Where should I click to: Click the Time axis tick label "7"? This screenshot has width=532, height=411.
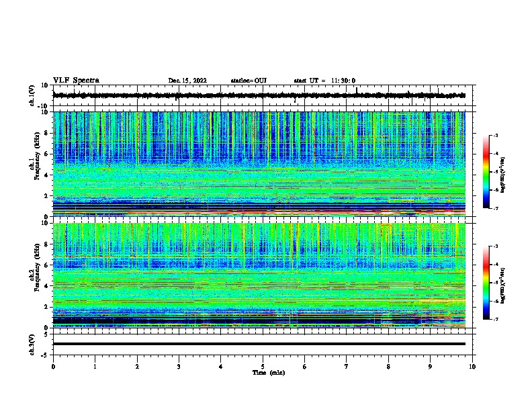pyautogui.click(x=347, y=366)
